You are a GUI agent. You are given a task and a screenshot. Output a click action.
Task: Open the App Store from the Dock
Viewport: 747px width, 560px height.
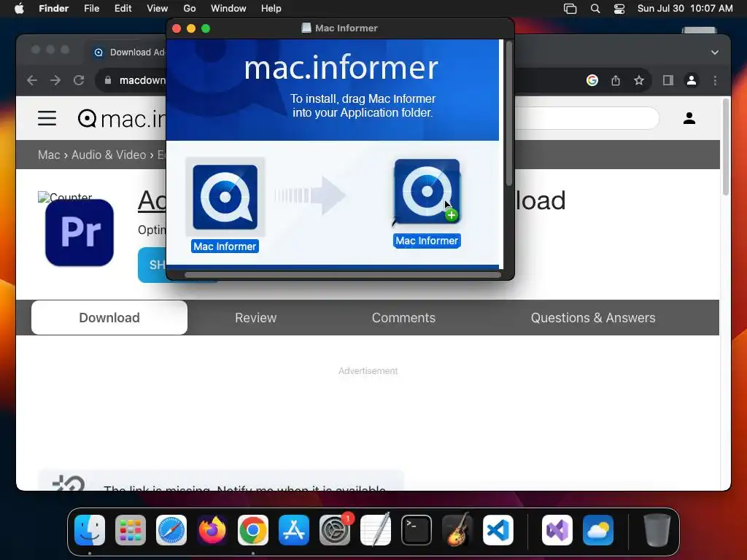coord(294,530)
